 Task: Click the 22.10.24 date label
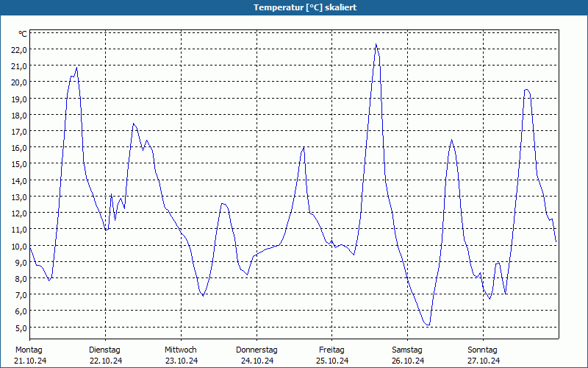coord(106,361)
